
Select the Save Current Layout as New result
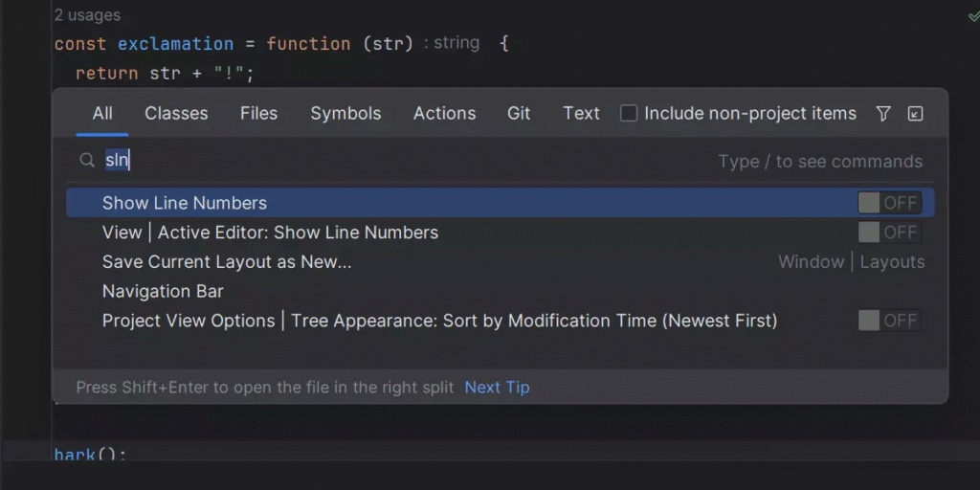click(227, 262)
